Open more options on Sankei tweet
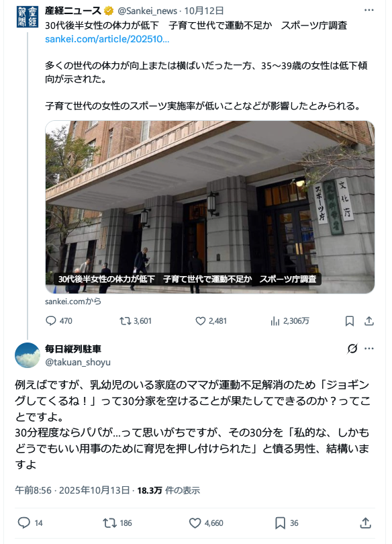392x544 pixels. (369, 10)
